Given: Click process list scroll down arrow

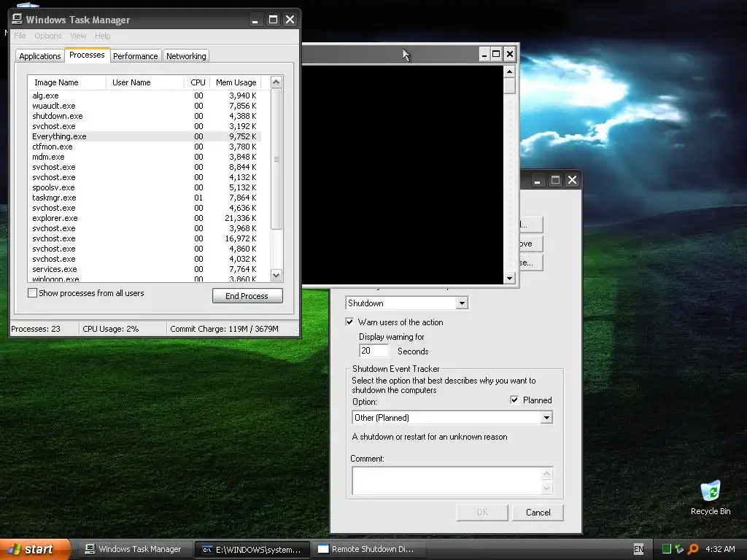Looking at the screenshot, I should pos(276,275).
